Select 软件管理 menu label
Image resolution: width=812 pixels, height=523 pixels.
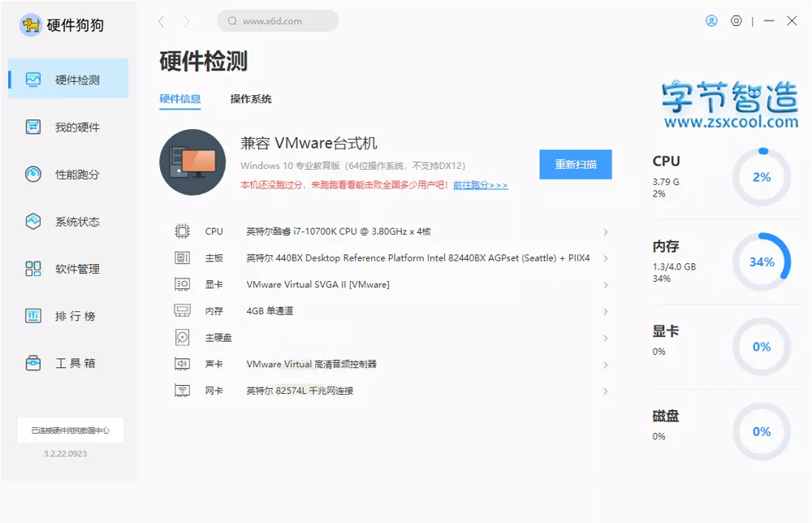77,269
